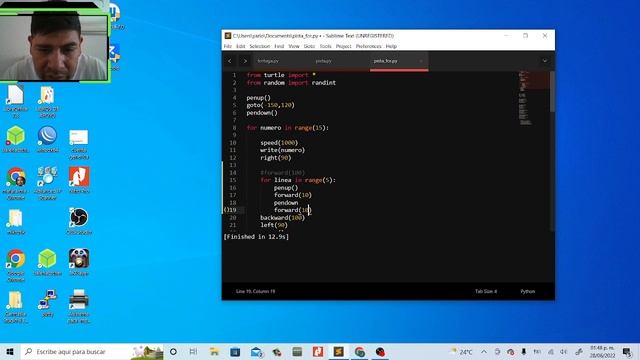Open the View menu
The height and width of the screenshot is (360, 640).
[x=294, y=47]
